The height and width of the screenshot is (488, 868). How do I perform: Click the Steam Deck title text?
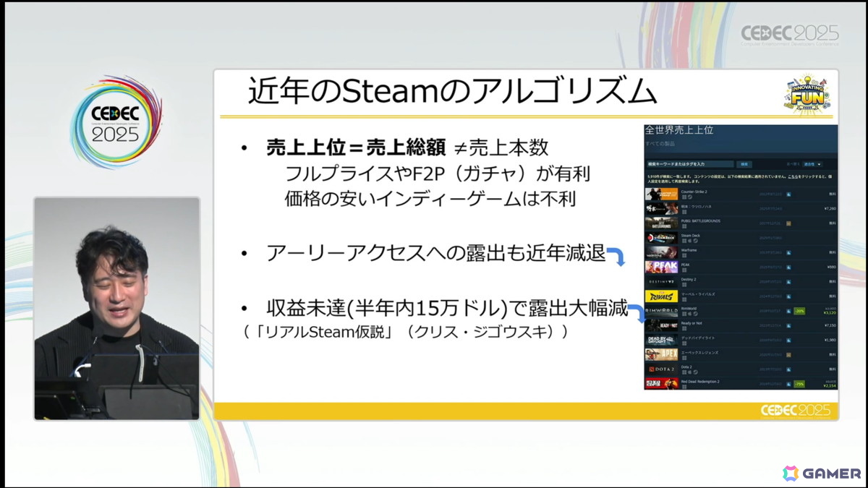pos(690,236)
